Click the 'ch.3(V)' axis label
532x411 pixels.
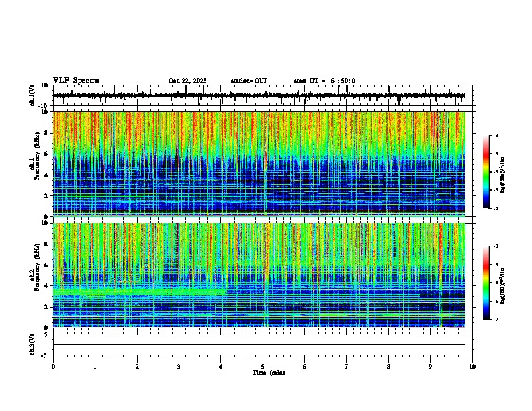(x=32, y=345)
